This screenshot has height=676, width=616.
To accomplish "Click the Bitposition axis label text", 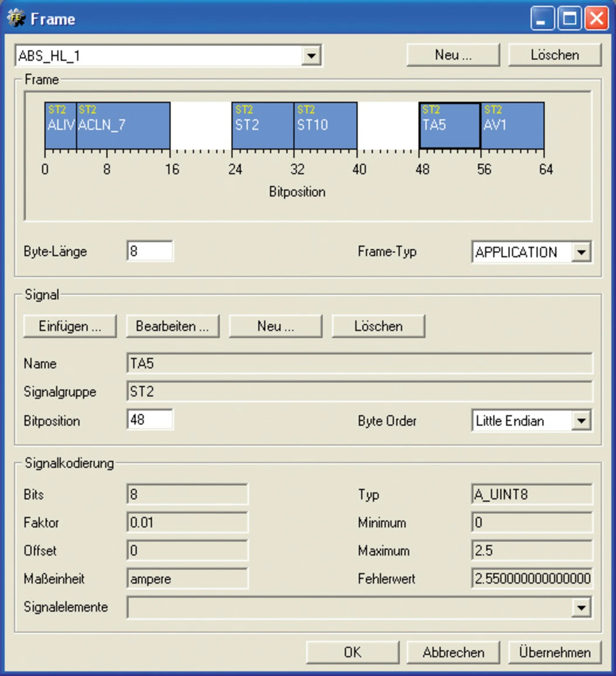I will pyautogui.click(x=297, y=192).
